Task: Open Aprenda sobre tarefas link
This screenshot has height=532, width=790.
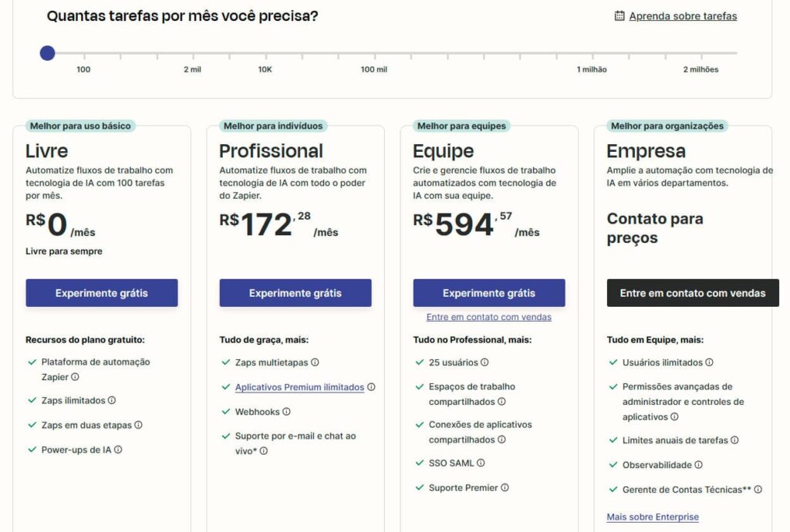Action: coord(683,16)
